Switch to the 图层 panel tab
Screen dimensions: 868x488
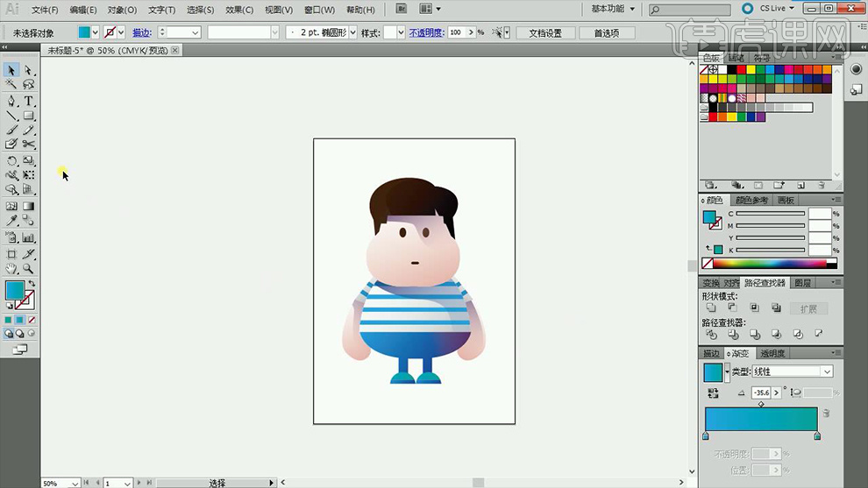click(802, 283)
